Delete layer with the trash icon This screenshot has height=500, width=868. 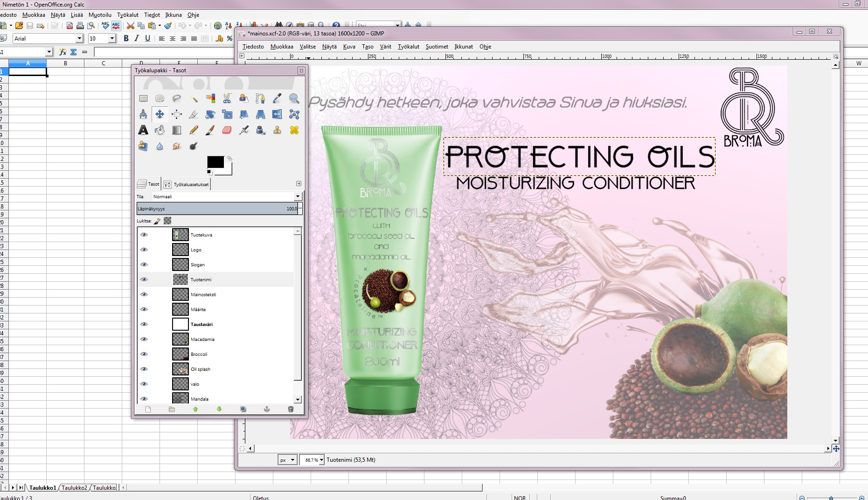(x=291, y=409)
